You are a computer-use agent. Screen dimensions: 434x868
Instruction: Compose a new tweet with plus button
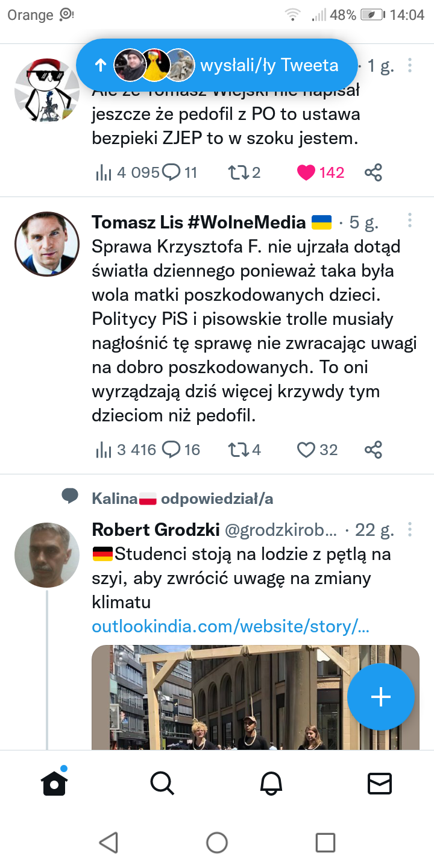pyautogui.click(x=381, y=697)
